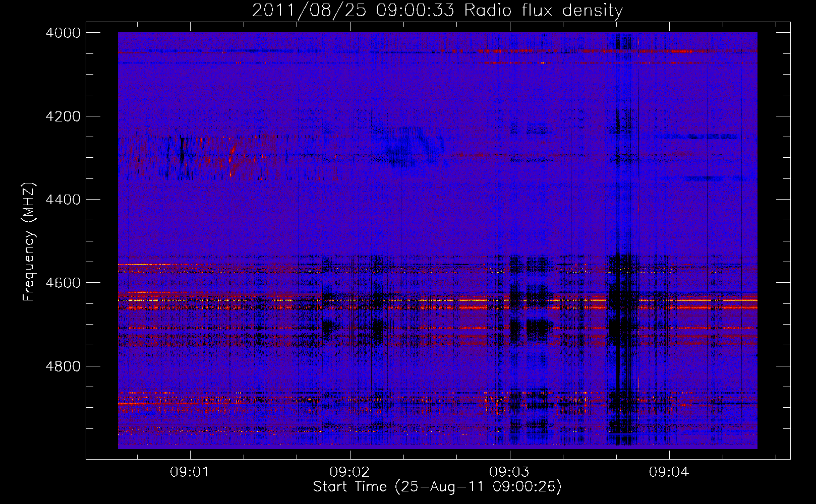The image size is (816, 504).
Task: Select the "Frequency (MHZ)" y-axis title
Action: 29,242
